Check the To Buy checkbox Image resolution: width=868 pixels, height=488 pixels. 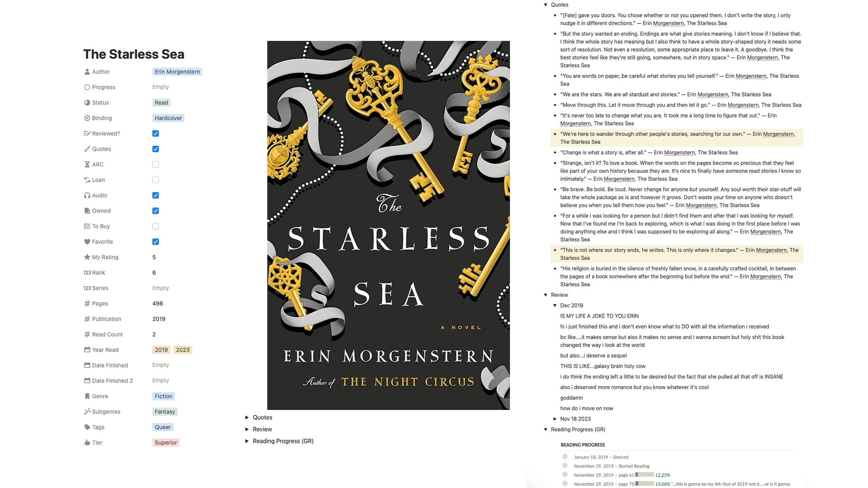[156, 226]
